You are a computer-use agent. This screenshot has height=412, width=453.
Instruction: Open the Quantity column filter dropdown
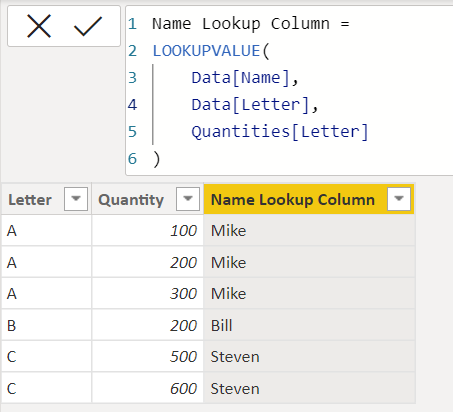coord(188,199)
